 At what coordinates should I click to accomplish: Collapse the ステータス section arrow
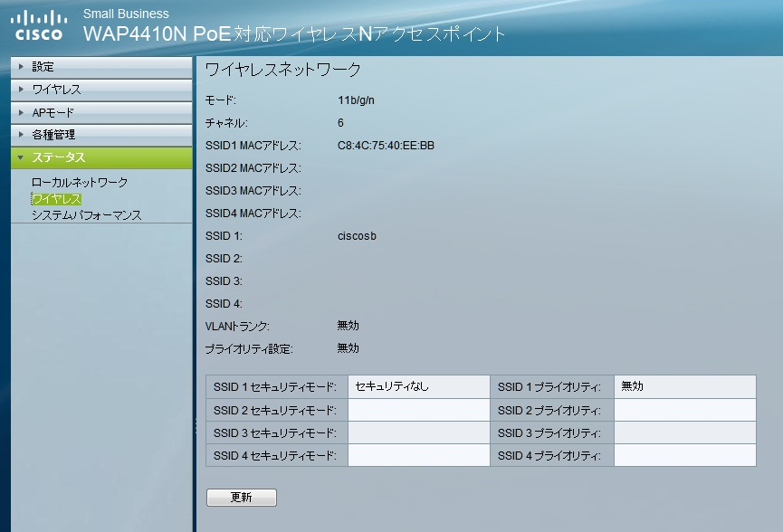(21, 157)
